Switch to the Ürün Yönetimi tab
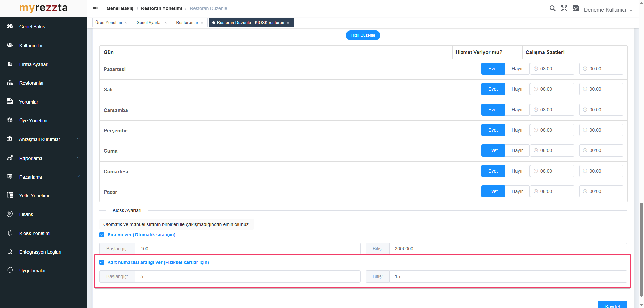This screenshot has width=644, height=308. pos(109,23)
